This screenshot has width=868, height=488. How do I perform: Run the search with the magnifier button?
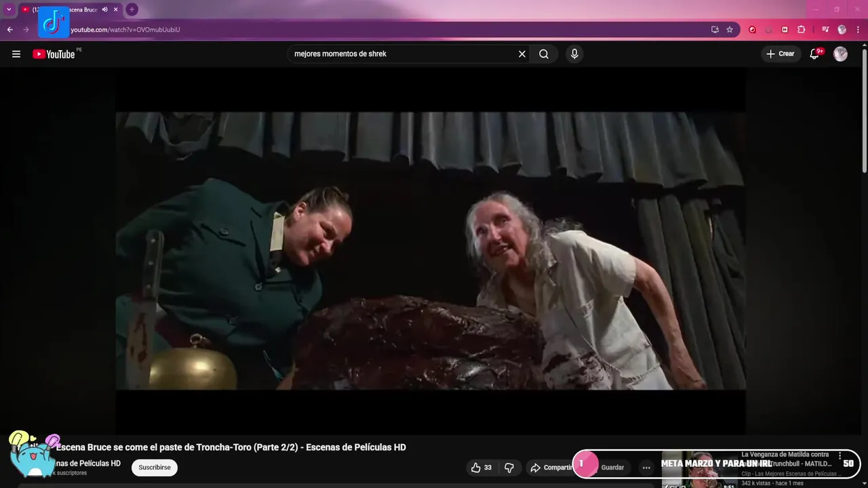(x=544, y=54)
